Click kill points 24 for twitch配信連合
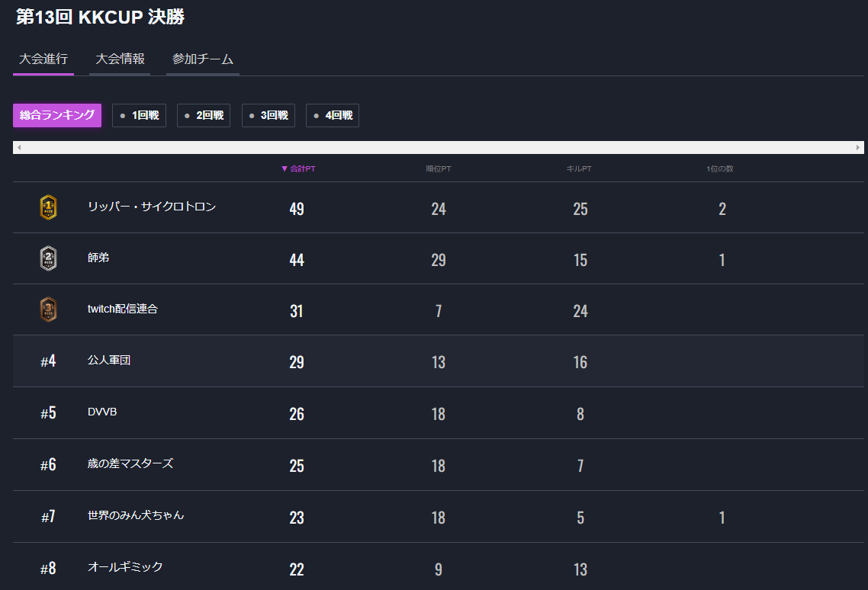This screenshot has height=590, width=868. 580,311
